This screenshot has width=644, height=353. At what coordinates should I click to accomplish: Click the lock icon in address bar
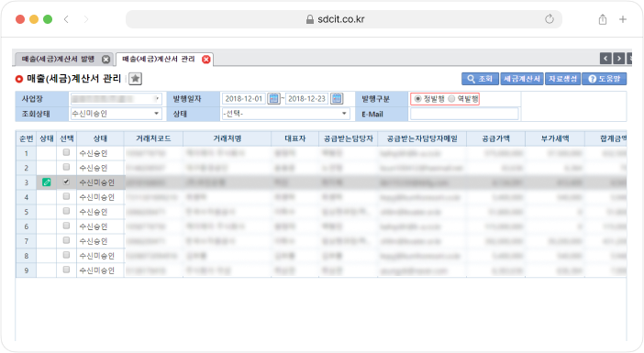point(310,19)
